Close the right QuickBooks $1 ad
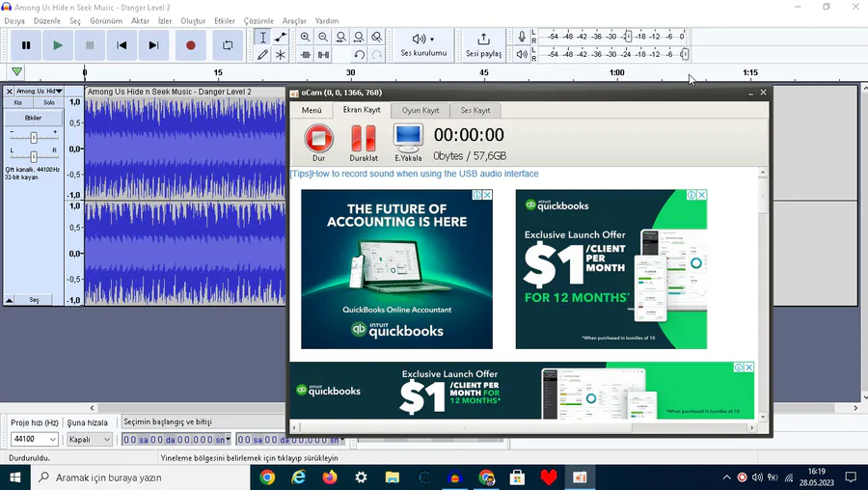The width and height of the screenshot is (868, 490). click(701, 195)
